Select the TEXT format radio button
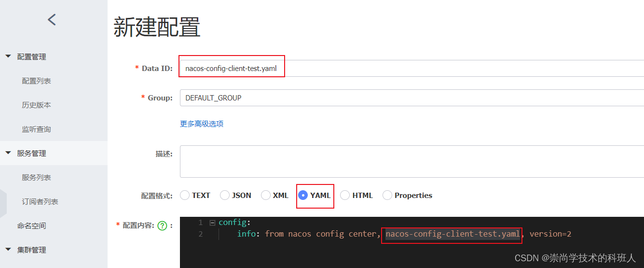This screenshot has width=644, height=268. 185,195
